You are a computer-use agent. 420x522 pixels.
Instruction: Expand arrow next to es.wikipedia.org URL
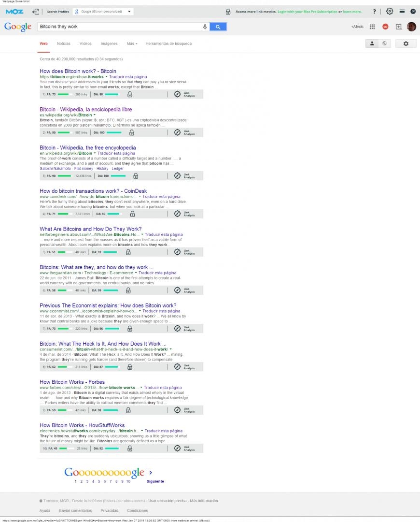coord(95,115)
